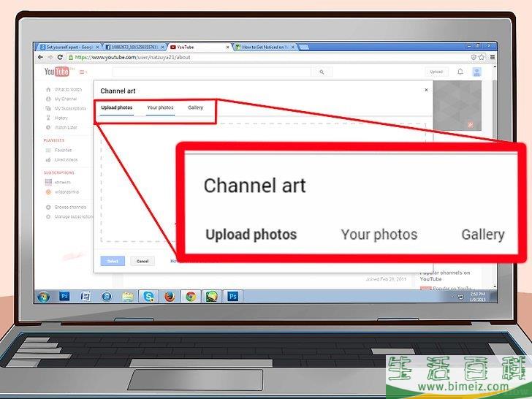
Task: Open My Subscriptions in sidebar
Action: [70, 109]
